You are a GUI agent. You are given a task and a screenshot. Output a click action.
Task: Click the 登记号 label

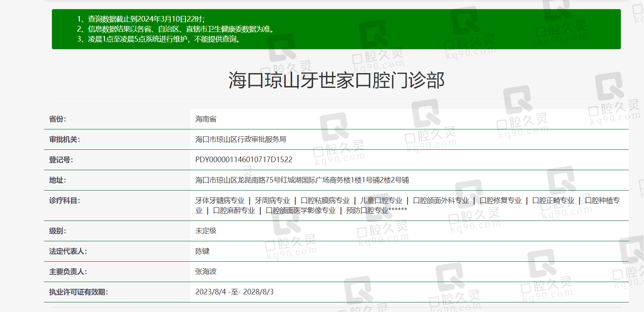pyautogui.click(x=61, y=160)
